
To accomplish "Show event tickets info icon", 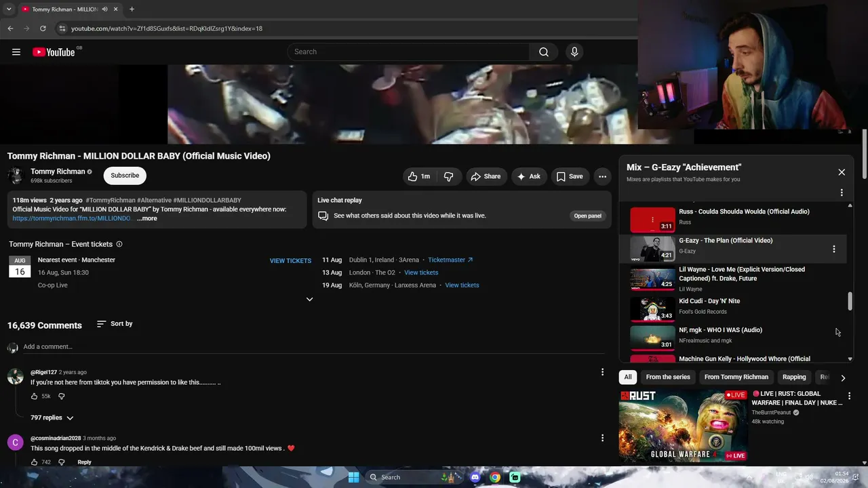I will coord(119,244).
